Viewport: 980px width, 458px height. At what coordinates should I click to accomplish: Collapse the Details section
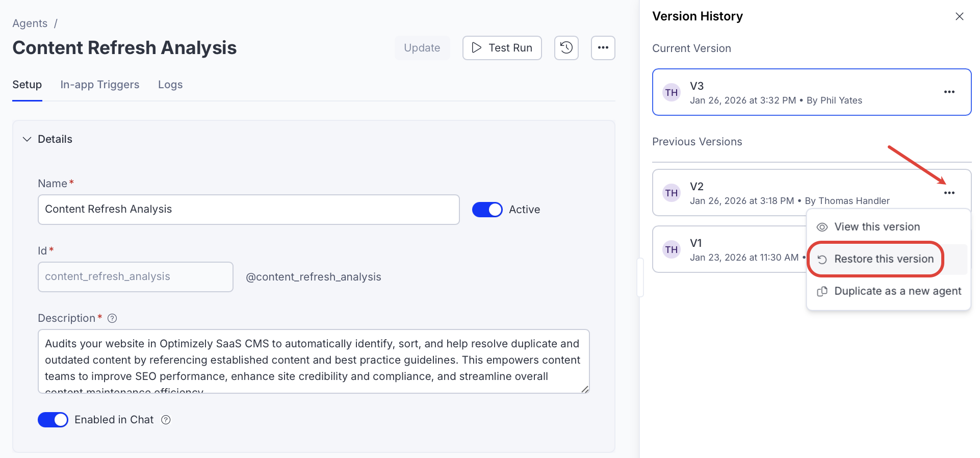(x=27, y=139)
